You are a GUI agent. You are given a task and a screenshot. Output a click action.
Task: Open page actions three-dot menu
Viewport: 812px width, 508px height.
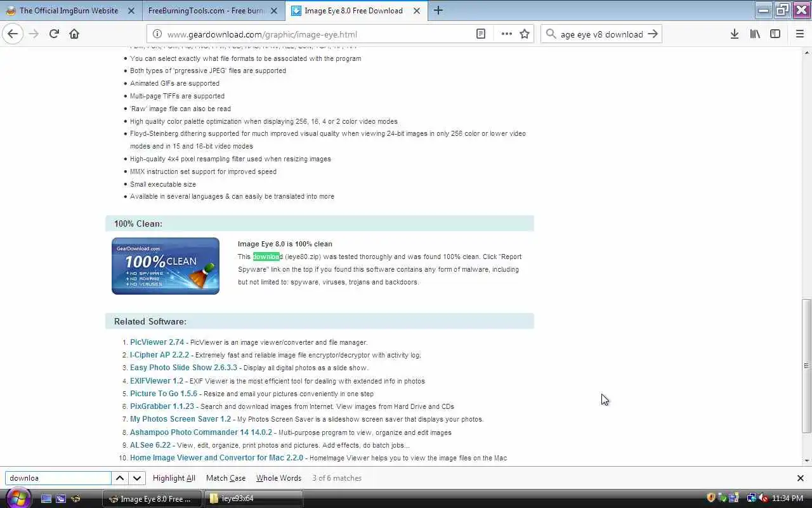click(506, 34)
